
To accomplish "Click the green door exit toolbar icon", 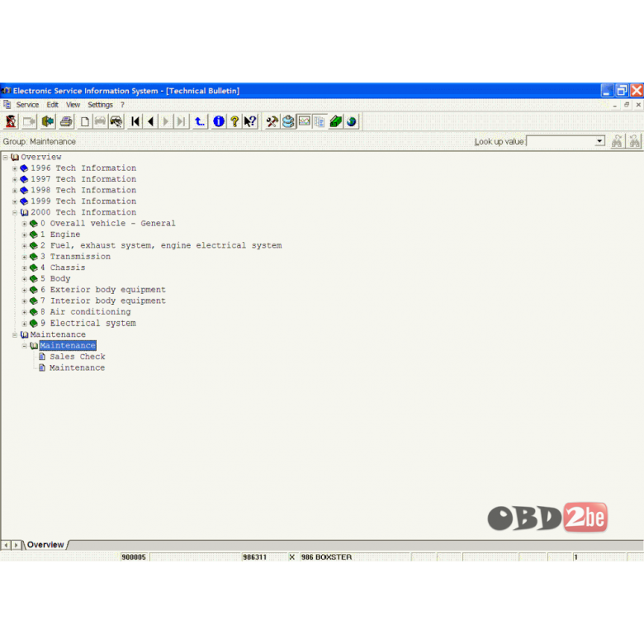I will (x=48, y=121).
